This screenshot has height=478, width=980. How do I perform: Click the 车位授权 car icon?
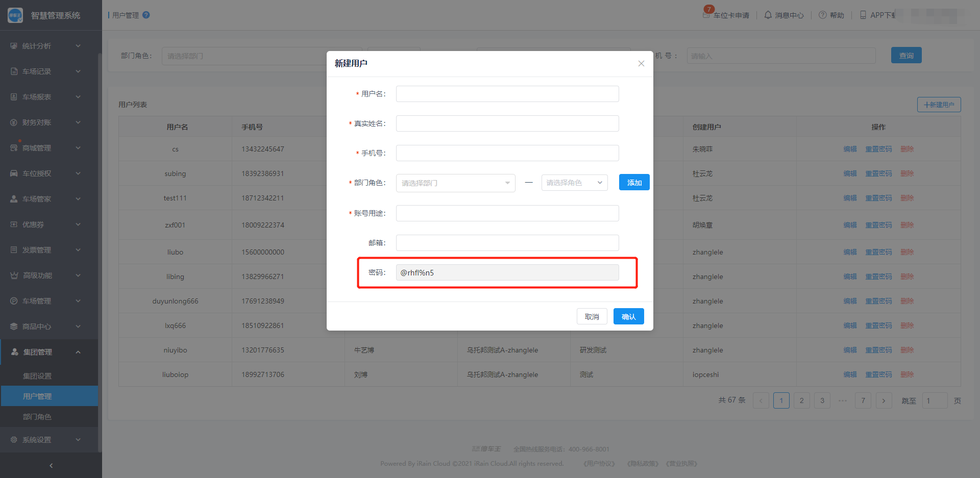[14, 173]
